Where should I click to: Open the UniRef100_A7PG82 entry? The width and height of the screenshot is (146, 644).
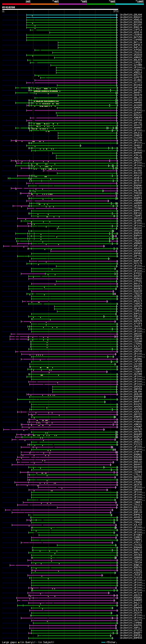click(x=131, y=50)
